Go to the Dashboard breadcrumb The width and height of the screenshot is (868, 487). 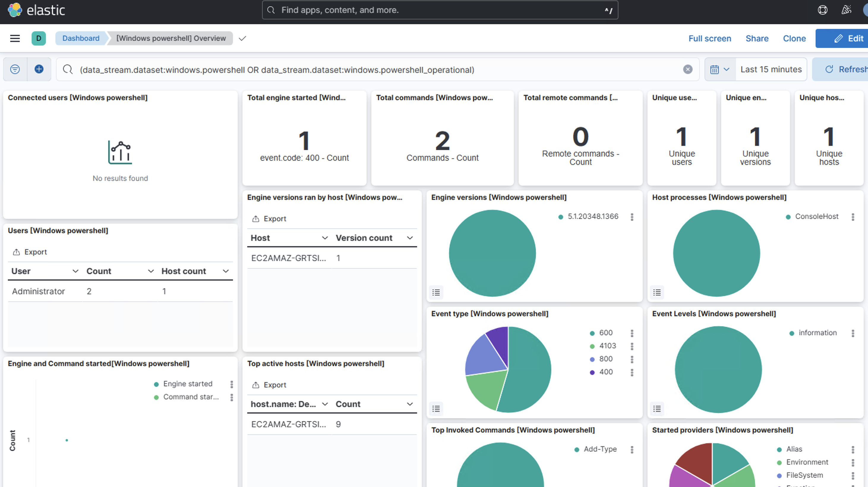pyautogui.click(x=81, y=38)
